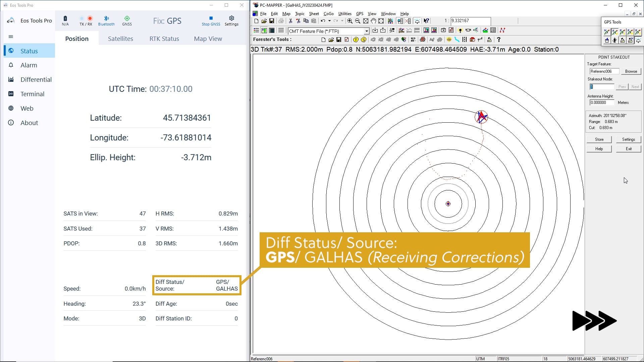Image resolution: width=644 pixels, height=362 pixels.
Task: Click the Store button in Point Stakeout
Action: [x=599, y=139]
